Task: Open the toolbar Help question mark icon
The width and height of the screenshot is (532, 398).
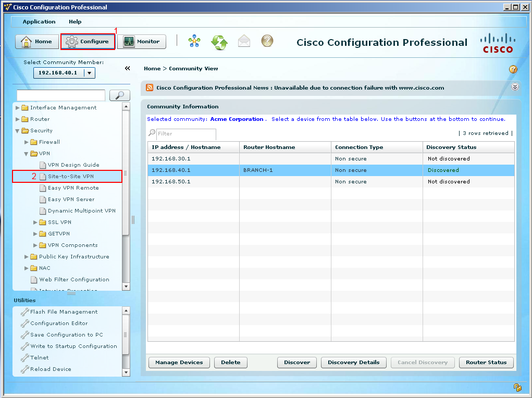Action: coord(267,41)
